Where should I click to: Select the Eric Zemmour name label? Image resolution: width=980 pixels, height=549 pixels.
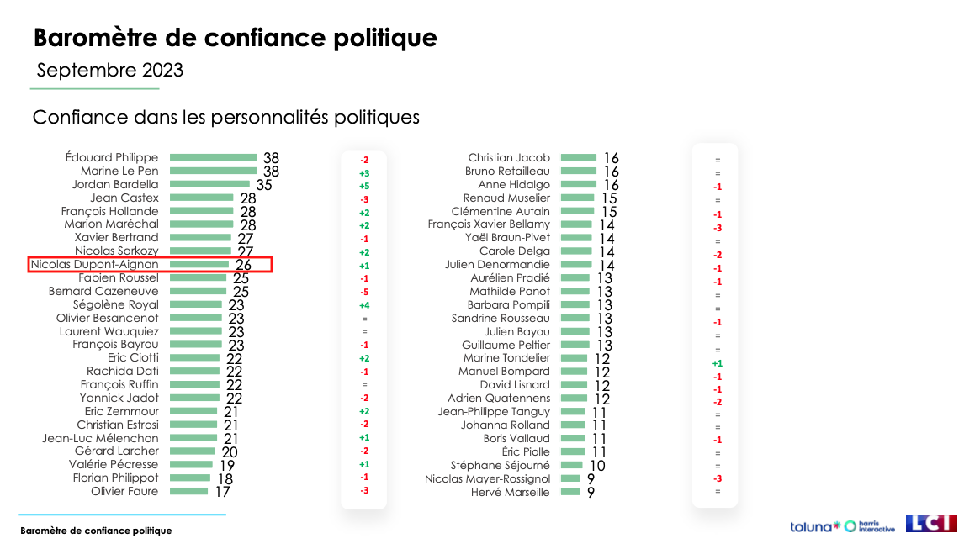tap(121, 411)
